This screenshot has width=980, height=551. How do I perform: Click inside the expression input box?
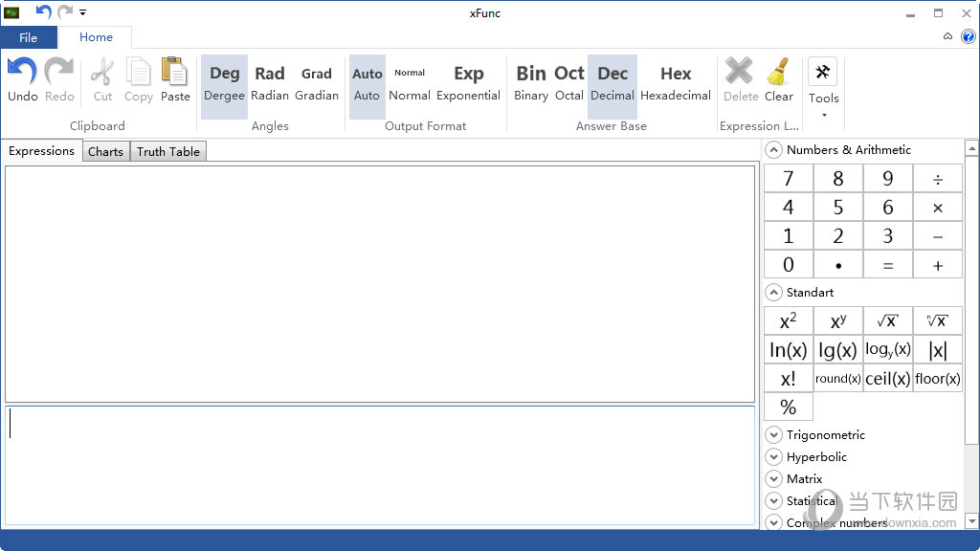coord(380,465)
